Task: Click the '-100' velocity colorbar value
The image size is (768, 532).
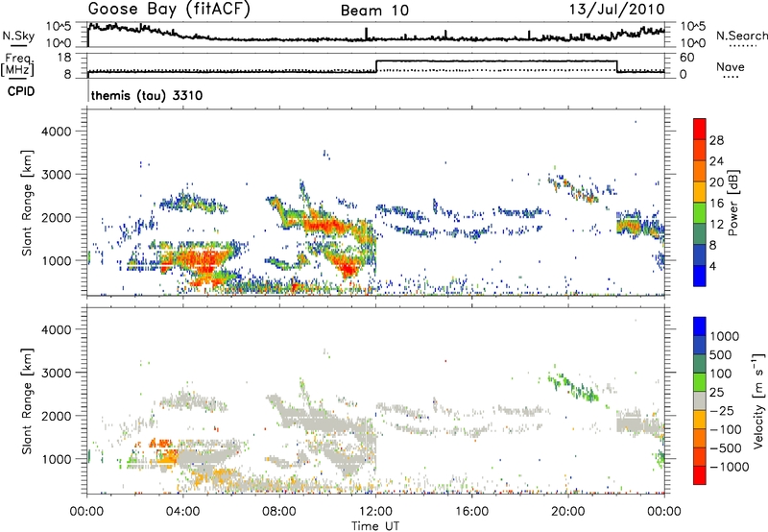Action: (726, 429)
